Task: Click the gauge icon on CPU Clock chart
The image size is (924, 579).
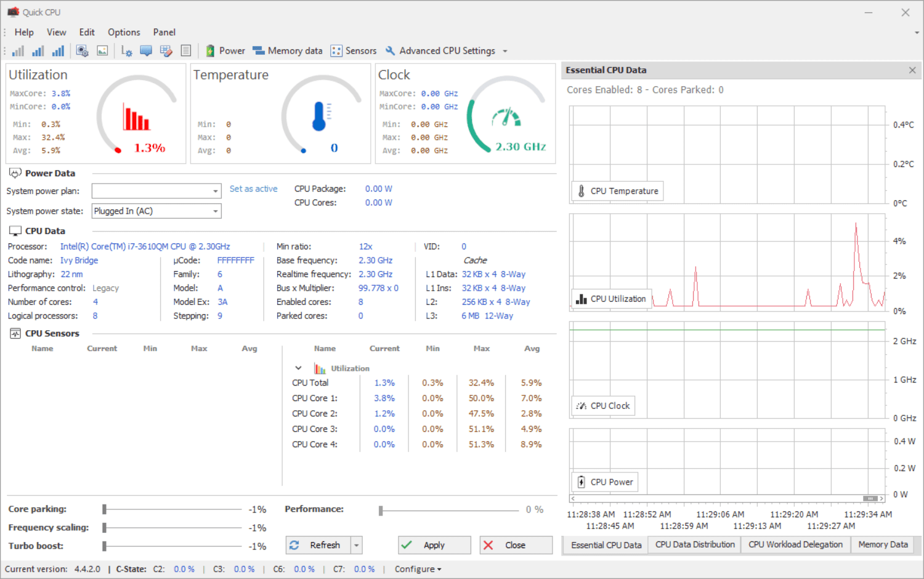Action: coord(581,406)
